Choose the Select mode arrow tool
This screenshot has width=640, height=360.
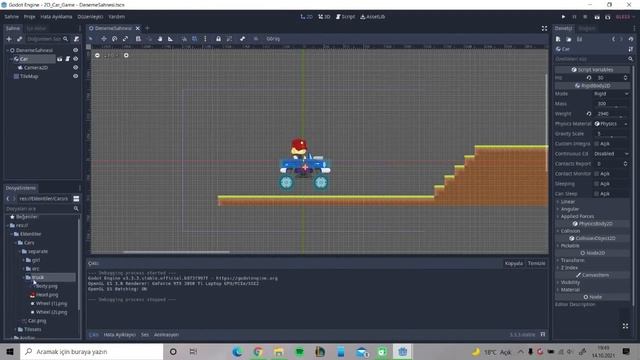click(x=91, y=39)
